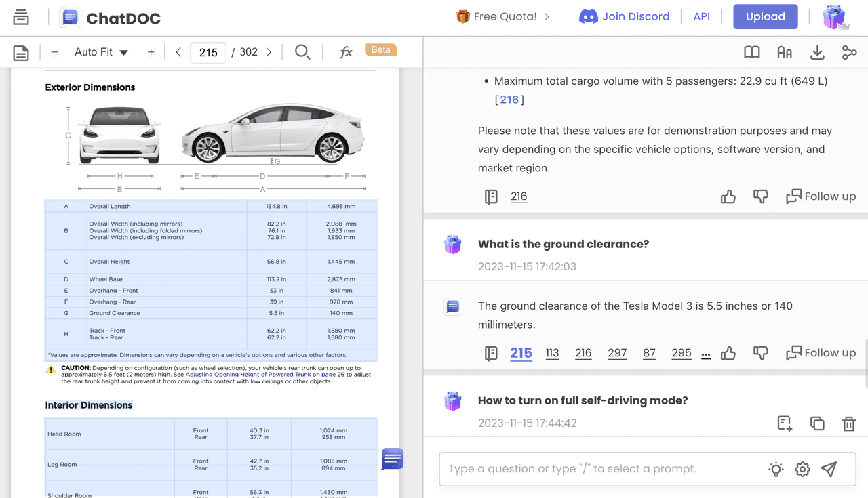The image size is (868, 498).
Task: Open prompt suggestions lightbulb icon
Action: (776, 469)
